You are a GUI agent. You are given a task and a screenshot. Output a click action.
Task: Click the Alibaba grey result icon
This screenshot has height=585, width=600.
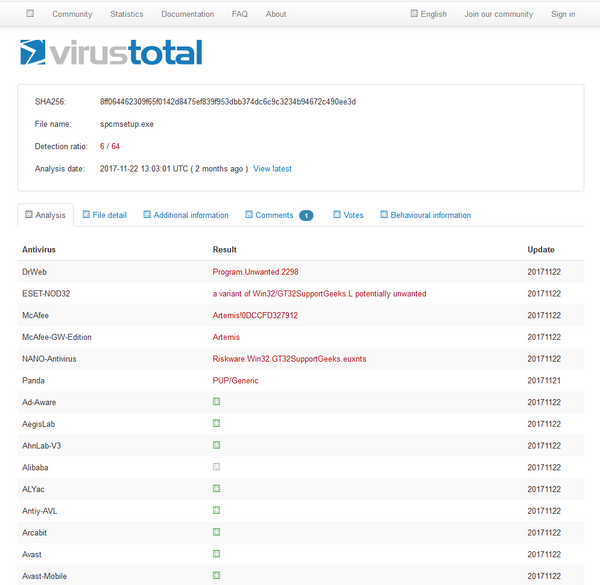click(x=217, y=467)
